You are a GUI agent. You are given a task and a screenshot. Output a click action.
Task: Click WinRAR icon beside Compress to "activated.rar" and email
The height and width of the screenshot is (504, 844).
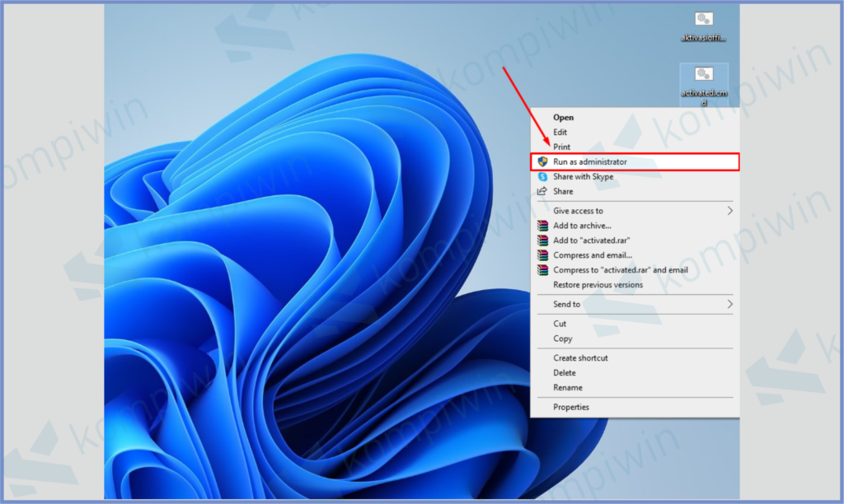542,270
